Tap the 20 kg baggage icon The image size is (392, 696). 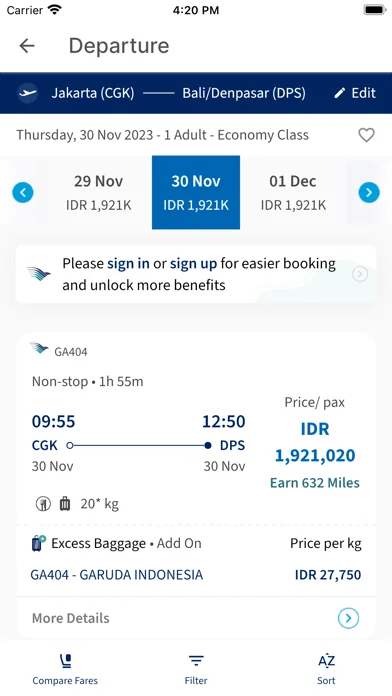tap(65, 504)
